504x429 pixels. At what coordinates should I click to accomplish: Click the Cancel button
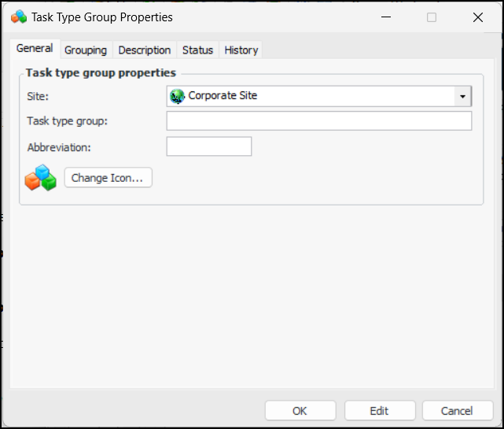pos(457,411)
